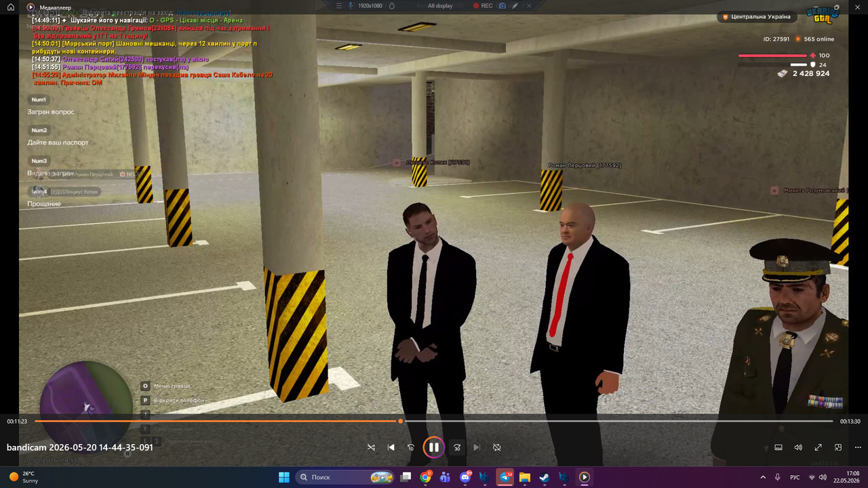Go to previous track
This screenshot has width=868, height=488.
391,447
